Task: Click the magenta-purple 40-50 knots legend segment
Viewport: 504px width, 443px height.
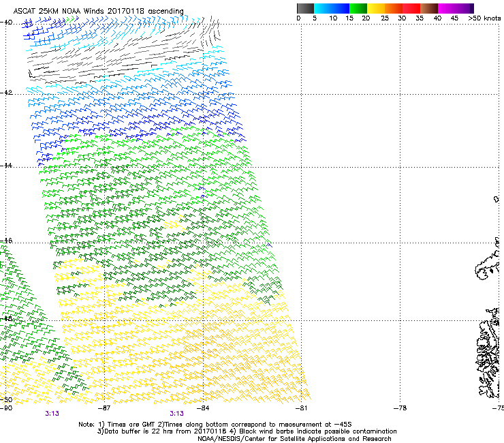Action: (x=456, y=8)
